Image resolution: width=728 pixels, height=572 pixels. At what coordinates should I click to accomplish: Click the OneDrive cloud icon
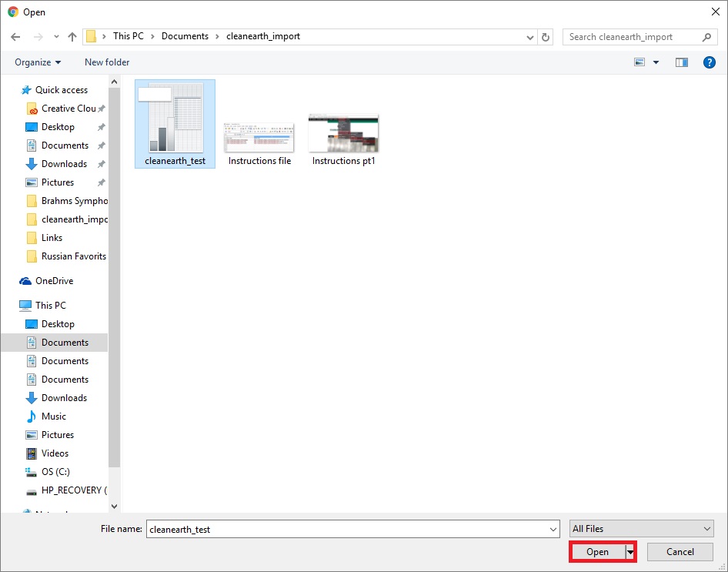pos(25,281)
